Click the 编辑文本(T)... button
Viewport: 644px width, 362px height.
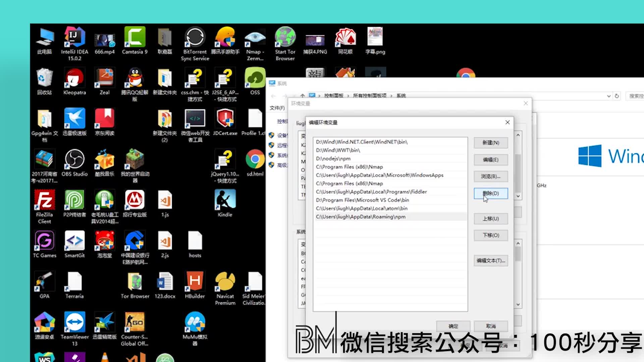pos(491,261)
